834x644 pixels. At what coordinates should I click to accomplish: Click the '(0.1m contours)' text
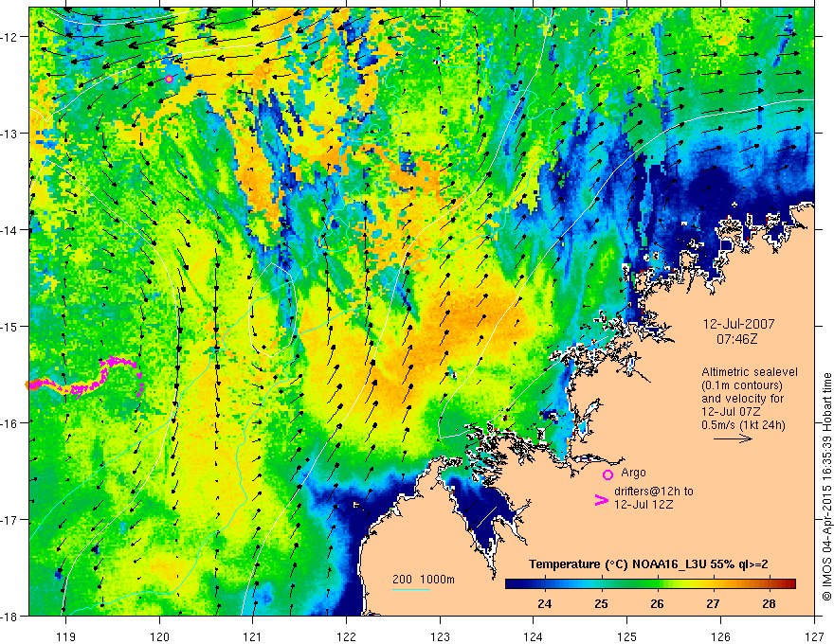coord(742,385)
